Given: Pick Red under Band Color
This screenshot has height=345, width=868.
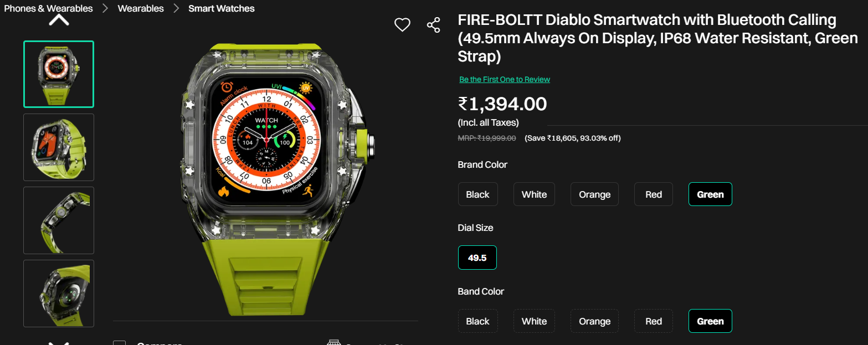Looking at the screenshot, I should [654, 321].
